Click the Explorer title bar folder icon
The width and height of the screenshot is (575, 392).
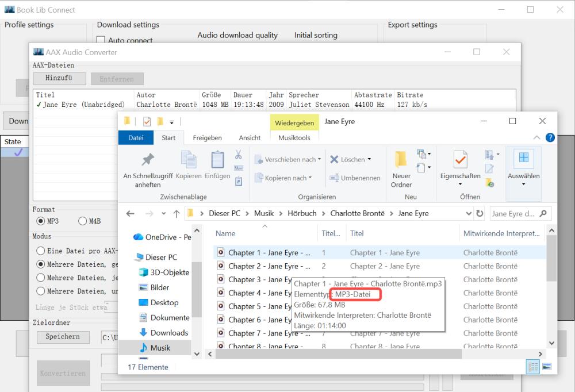(x=127, y=121)
